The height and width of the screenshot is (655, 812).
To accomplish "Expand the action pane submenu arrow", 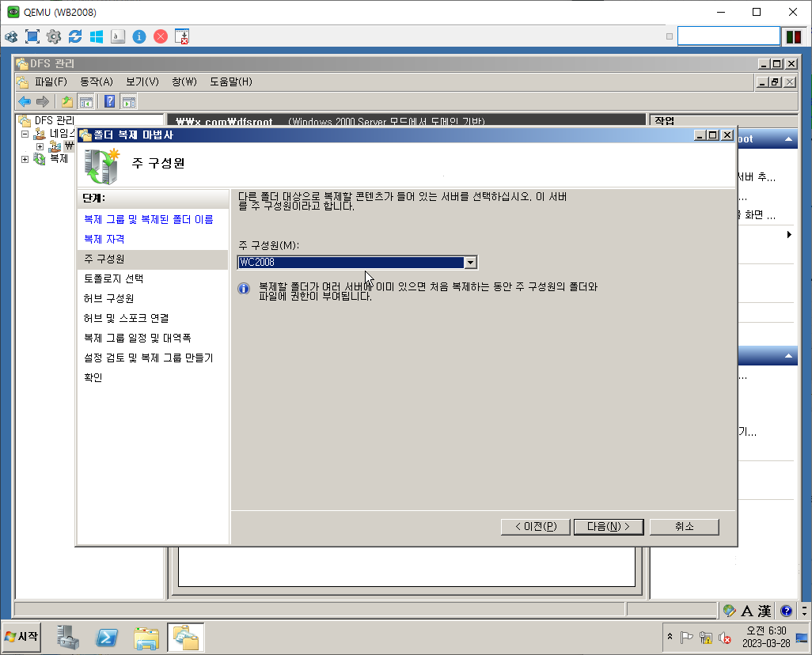I will click(x=789, y=235).
